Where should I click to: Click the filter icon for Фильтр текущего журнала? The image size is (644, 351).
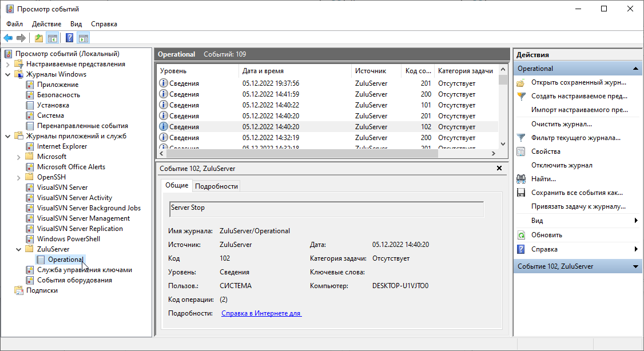[521, 138]
